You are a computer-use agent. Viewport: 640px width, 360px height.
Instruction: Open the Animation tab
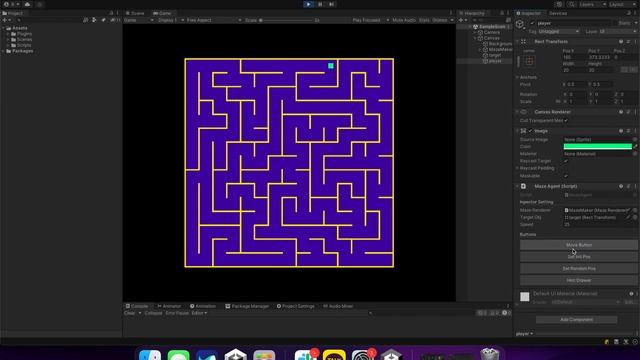click(x=202, y=306)
